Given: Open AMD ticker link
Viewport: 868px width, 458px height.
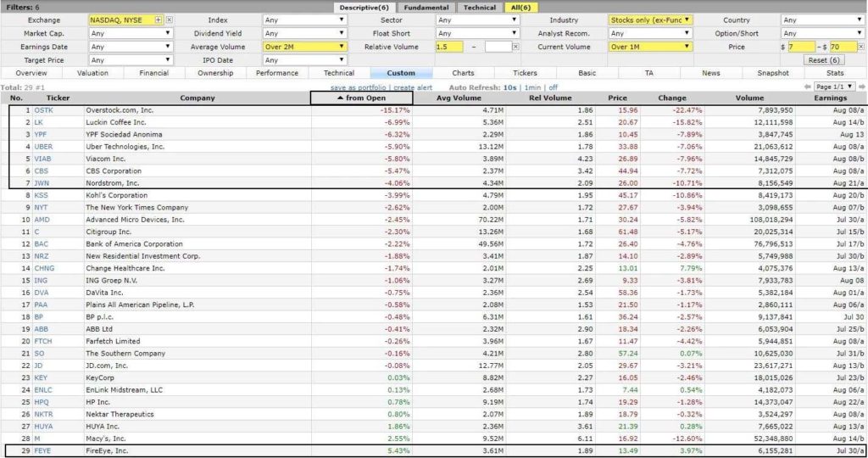Looking at the screenshot, I should click(42, 220).
